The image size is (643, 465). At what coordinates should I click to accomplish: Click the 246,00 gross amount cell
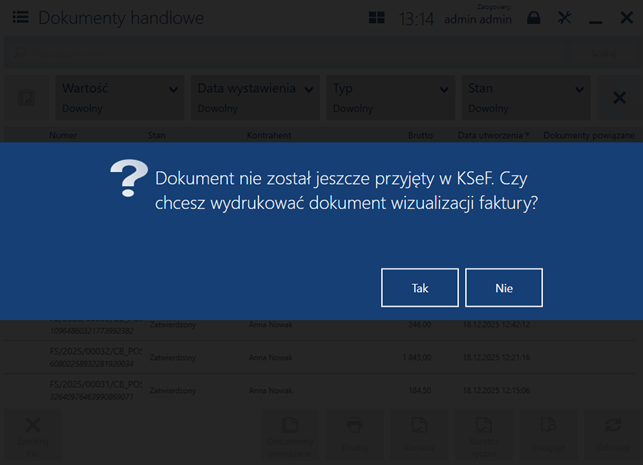tap(420, 324)
